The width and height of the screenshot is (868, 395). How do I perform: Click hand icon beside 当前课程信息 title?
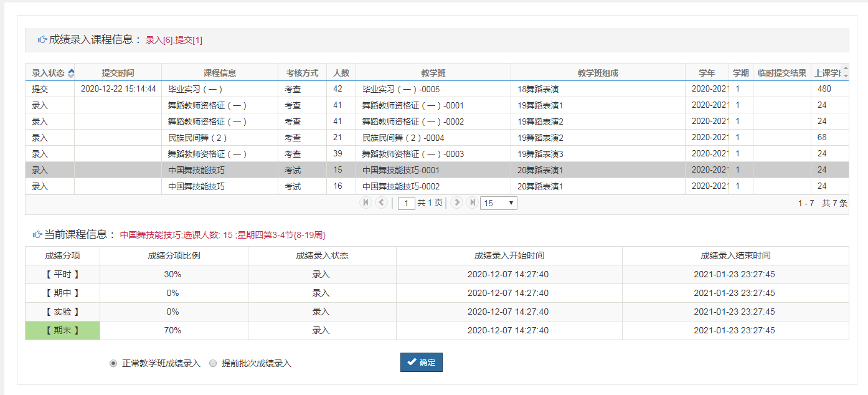tap(37, 235)
